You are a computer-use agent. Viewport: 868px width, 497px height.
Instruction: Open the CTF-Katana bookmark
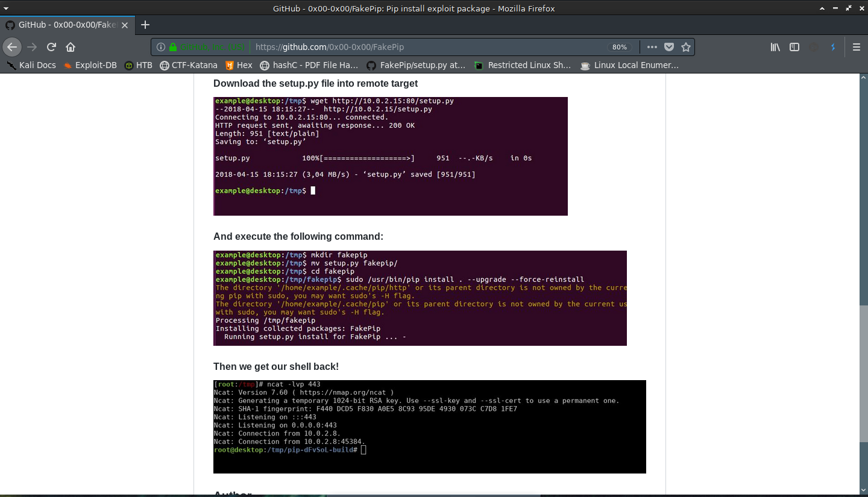click(189, 65)
